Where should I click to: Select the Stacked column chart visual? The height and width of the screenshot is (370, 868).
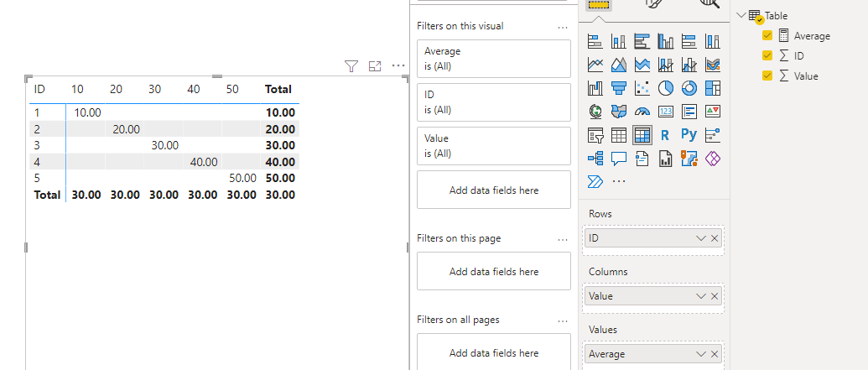[x=618, y=41]
